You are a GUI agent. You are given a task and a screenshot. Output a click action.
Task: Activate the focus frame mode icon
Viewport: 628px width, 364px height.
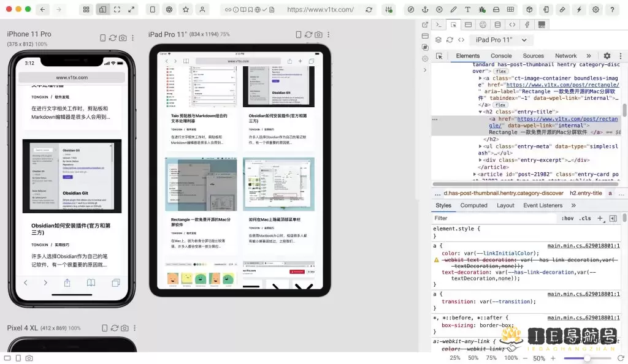click(117, 9)
